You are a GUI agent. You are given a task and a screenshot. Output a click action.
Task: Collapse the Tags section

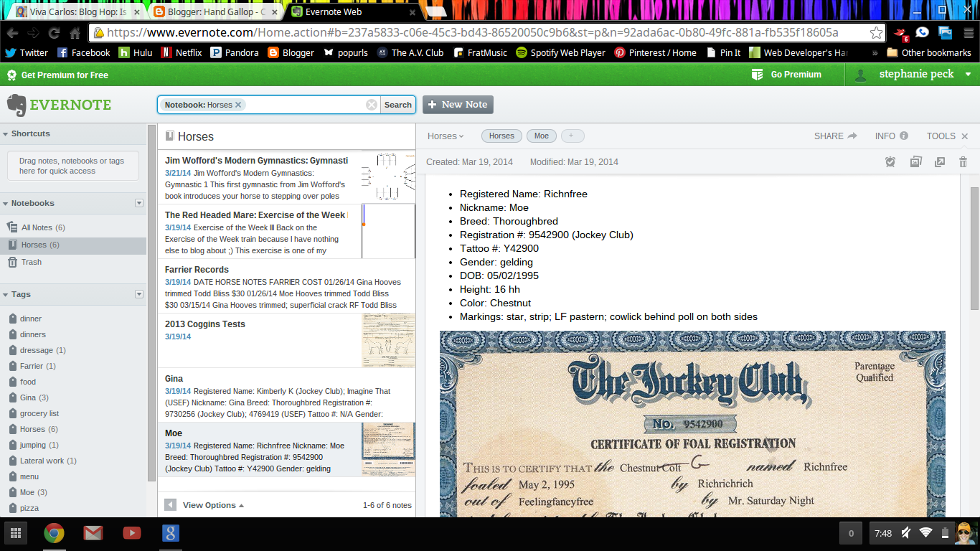[6, 295]
